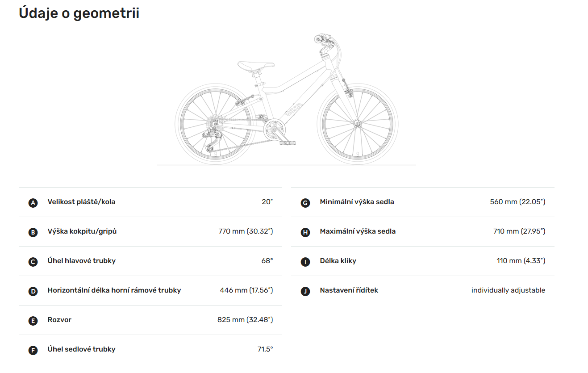Select the D marker icon
This screenshot has width=588, height=373.
click(33, 291)
